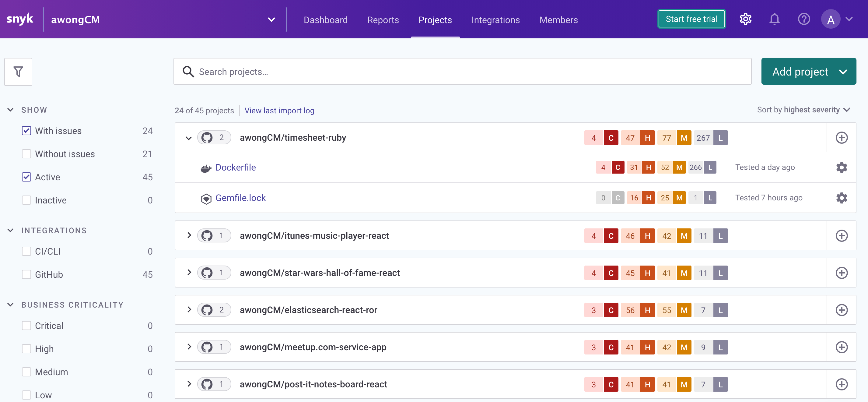Click the Snyk logo
This screenshot has height=402, width=868.
[x=20, y=19]
